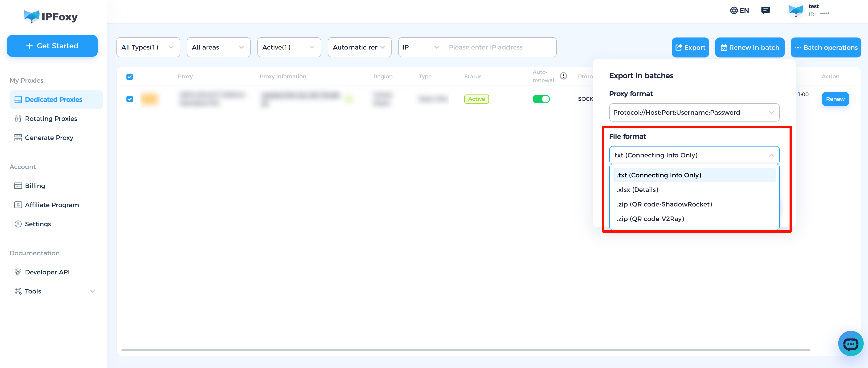Click the Active status badge
Viewport: 868px width, 368px height.
476,99
